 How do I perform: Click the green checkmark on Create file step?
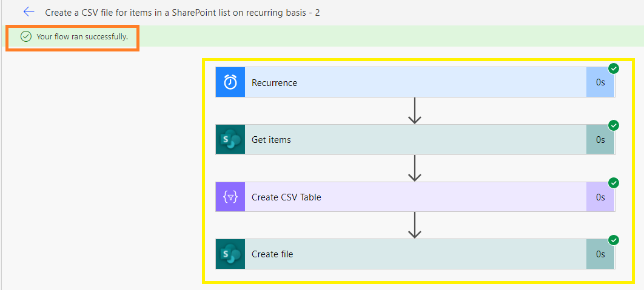coord(614,240)
